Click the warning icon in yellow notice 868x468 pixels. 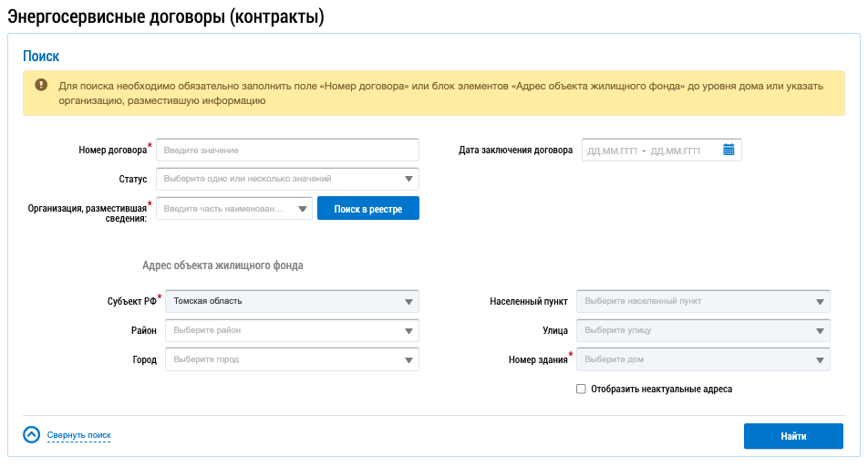pyautogui.click(x=41, y=85)
